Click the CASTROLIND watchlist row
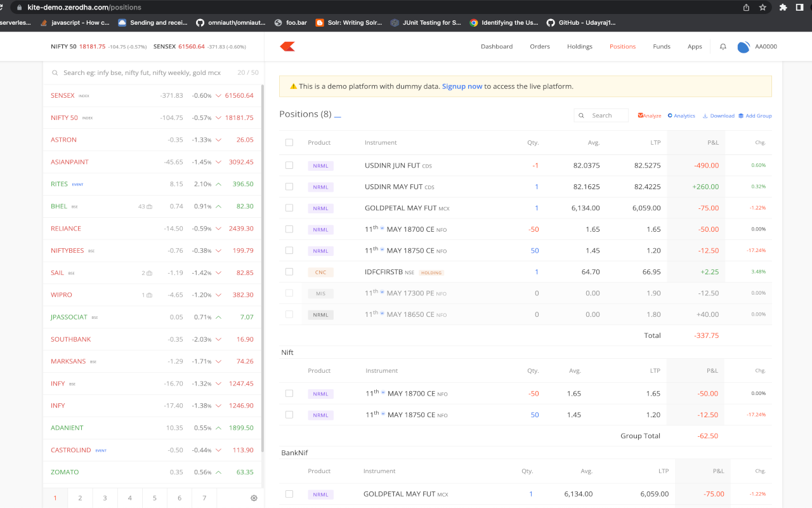 pyautogui.click(x=152, y=450)
